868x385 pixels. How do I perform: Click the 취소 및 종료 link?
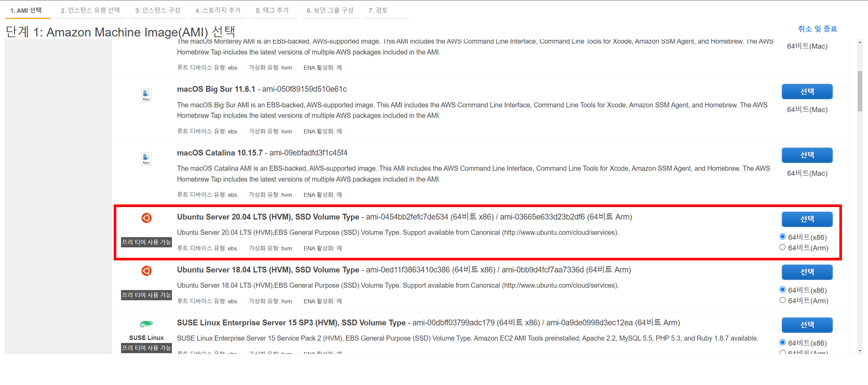[817, 29]
